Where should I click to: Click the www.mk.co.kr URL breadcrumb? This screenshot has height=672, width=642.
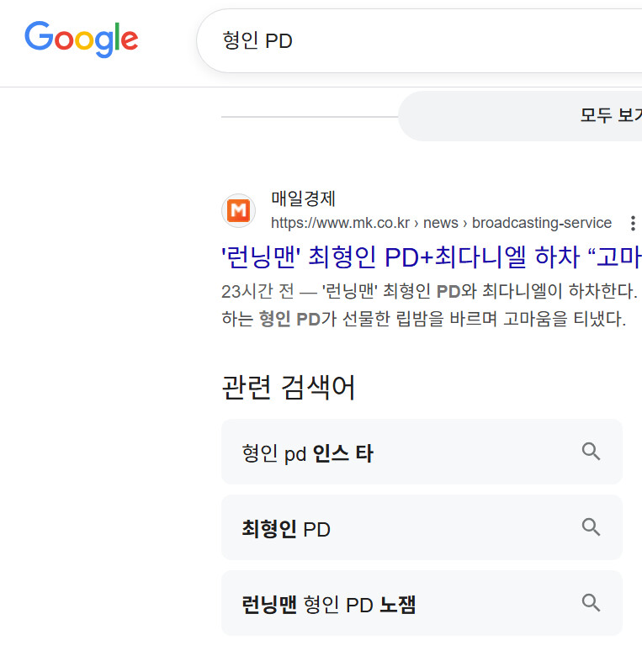click(x=340, y=223)
